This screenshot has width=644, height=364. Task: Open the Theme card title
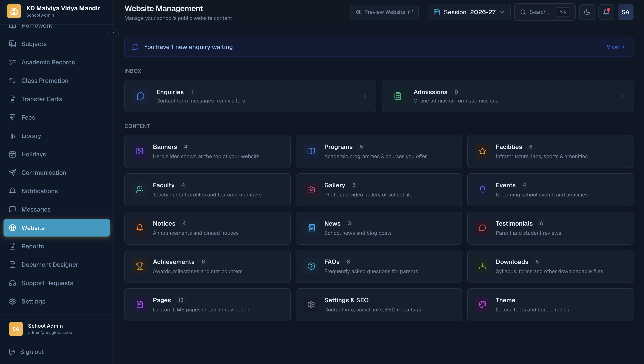[x=505, y=300]
